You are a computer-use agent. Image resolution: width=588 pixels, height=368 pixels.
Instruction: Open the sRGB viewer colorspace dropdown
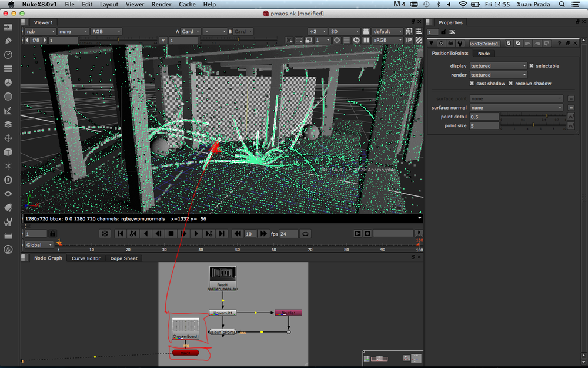(386, 40)
